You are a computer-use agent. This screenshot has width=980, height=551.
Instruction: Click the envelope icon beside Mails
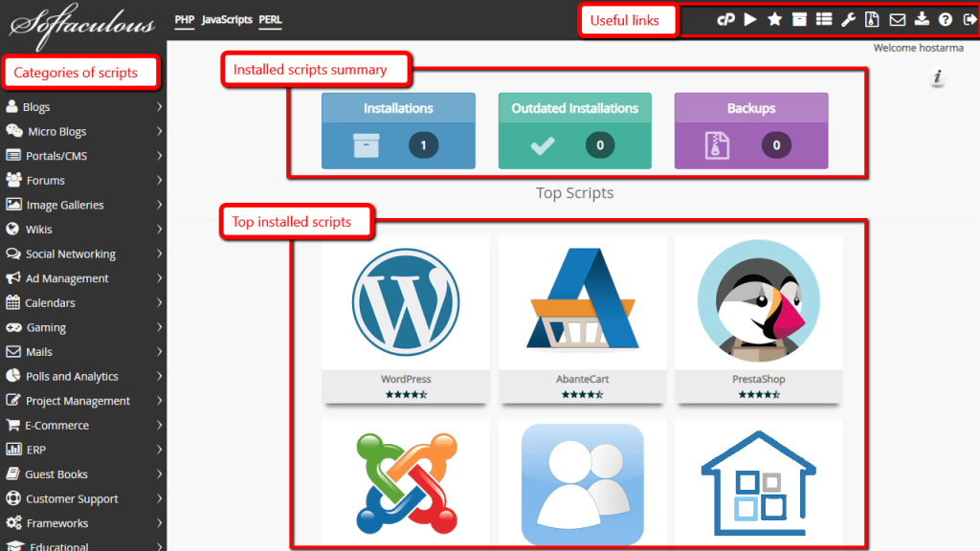(13, 352)
